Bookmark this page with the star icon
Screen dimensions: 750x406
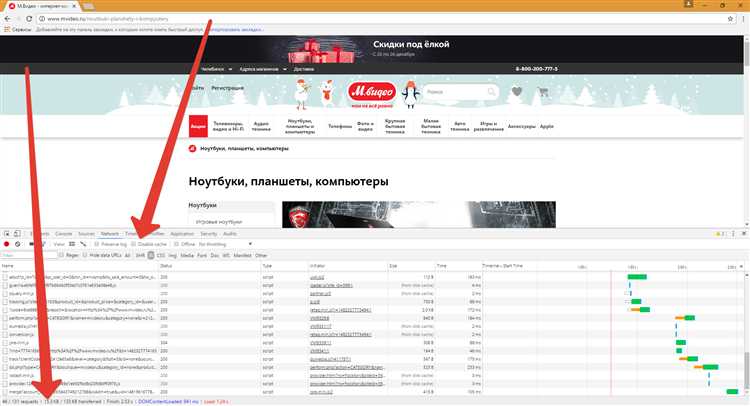(x=730, y=19)
